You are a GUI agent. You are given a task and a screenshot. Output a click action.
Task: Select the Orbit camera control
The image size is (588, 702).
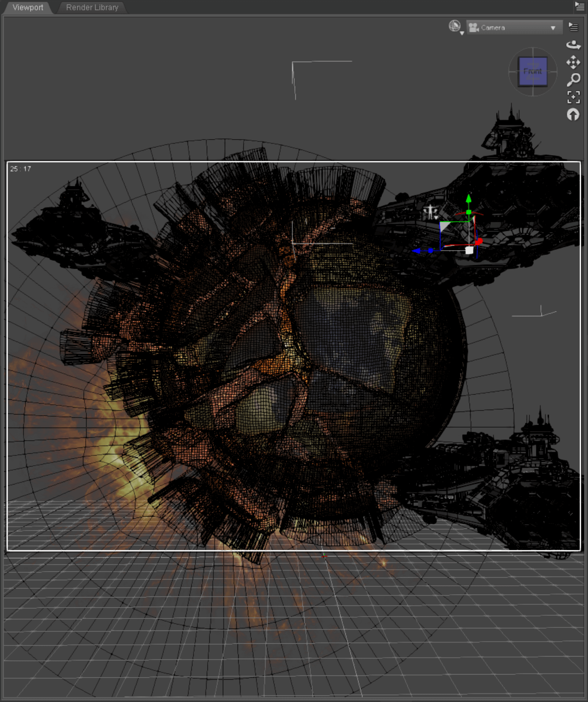(x=573, y=45)
